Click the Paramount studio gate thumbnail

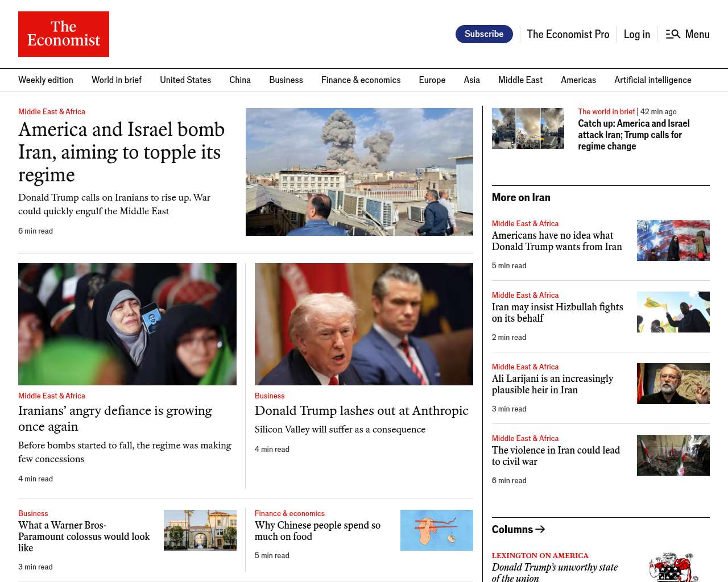pyautogui.click(x=200, y=530)
